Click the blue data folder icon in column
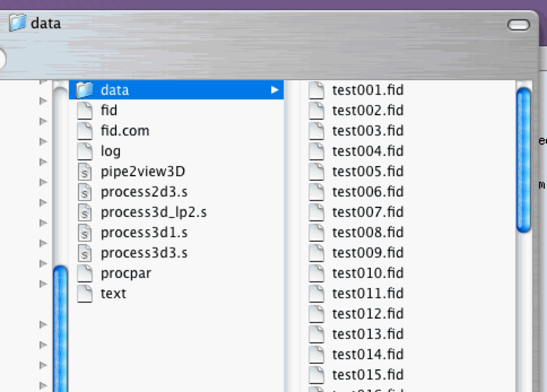 [84, 90]
